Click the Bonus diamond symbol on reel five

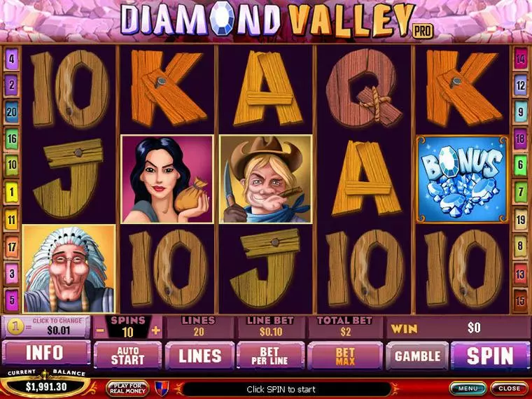462,179
